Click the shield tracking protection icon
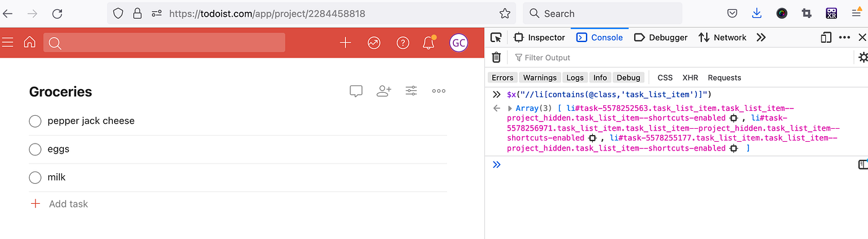The image size is (868, 239). (x=118, y=13)
